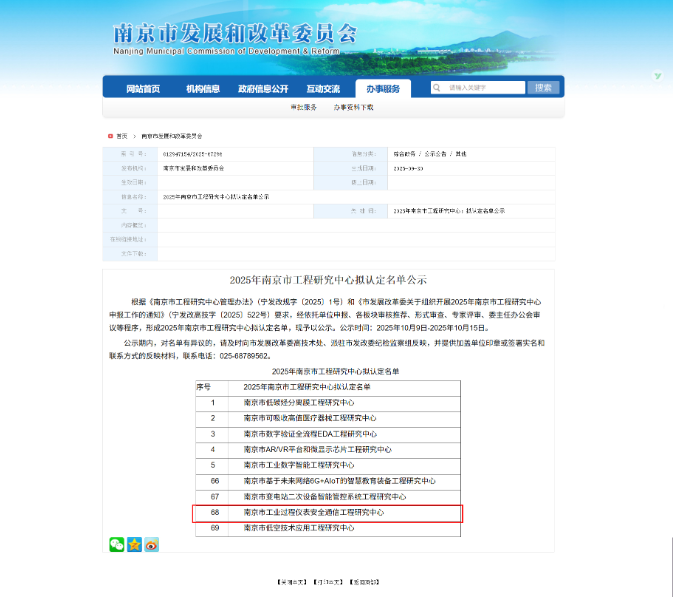Viewport: 673px width, 607px height.
Task: Click the WeChat share icon
Action: [x=117, y=545]
